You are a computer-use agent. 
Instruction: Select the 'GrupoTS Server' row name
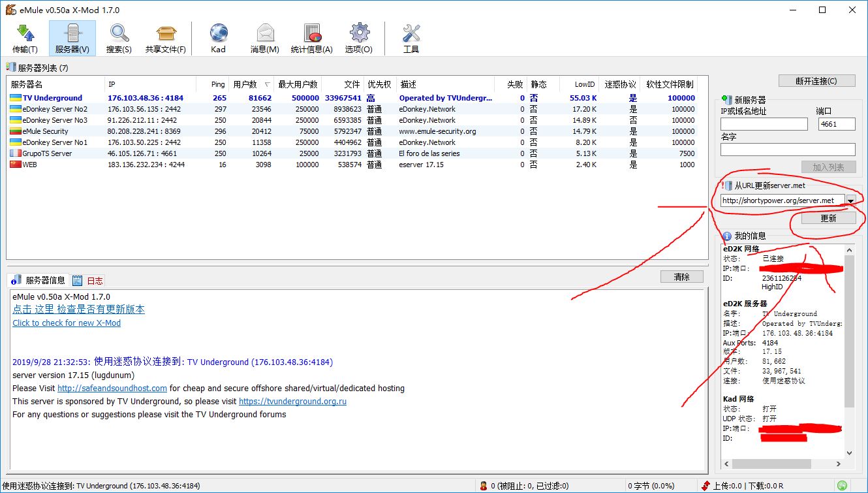(47, 153)
